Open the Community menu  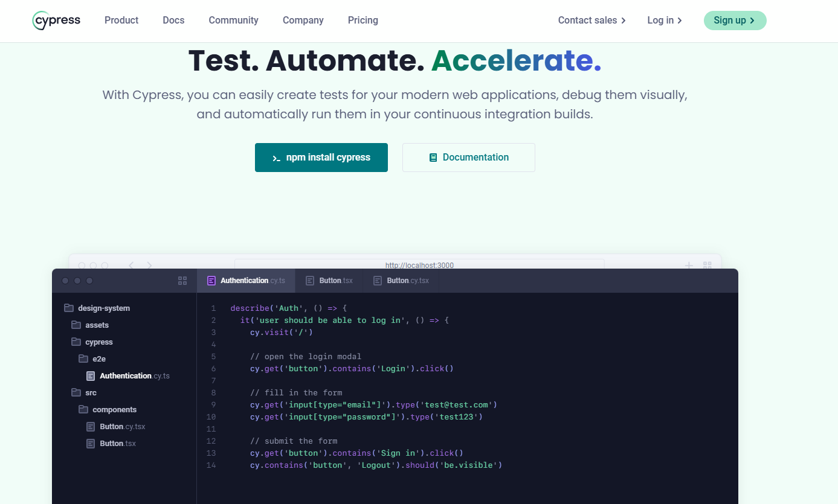click(233, 21)
